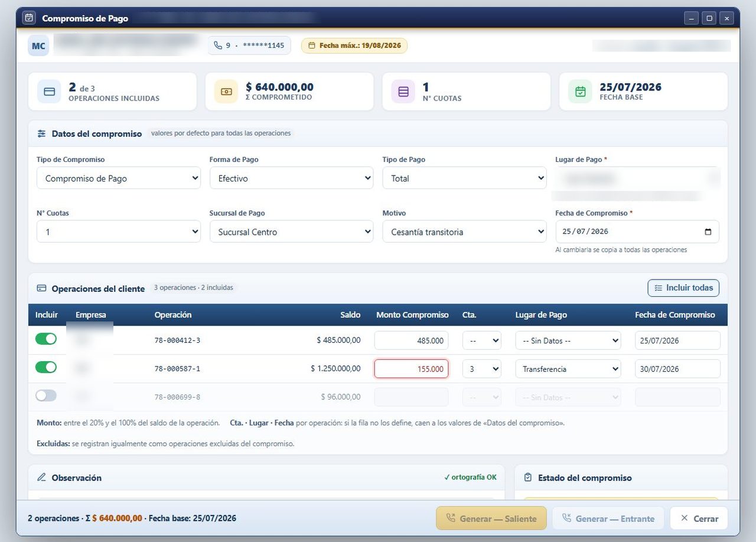Open the Sucursal de Pago dropdown
Viewport: 756px width, 542px height.
pyautogui.click(x=291, y=232)
